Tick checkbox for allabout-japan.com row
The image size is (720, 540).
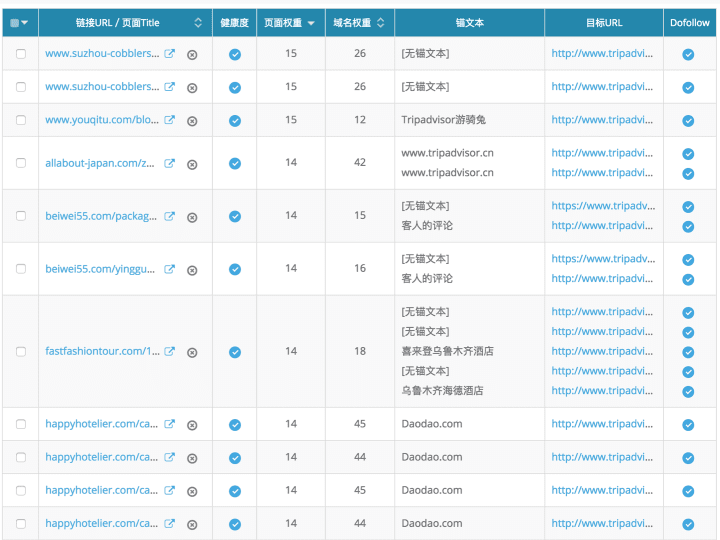[x=21, y=163]
